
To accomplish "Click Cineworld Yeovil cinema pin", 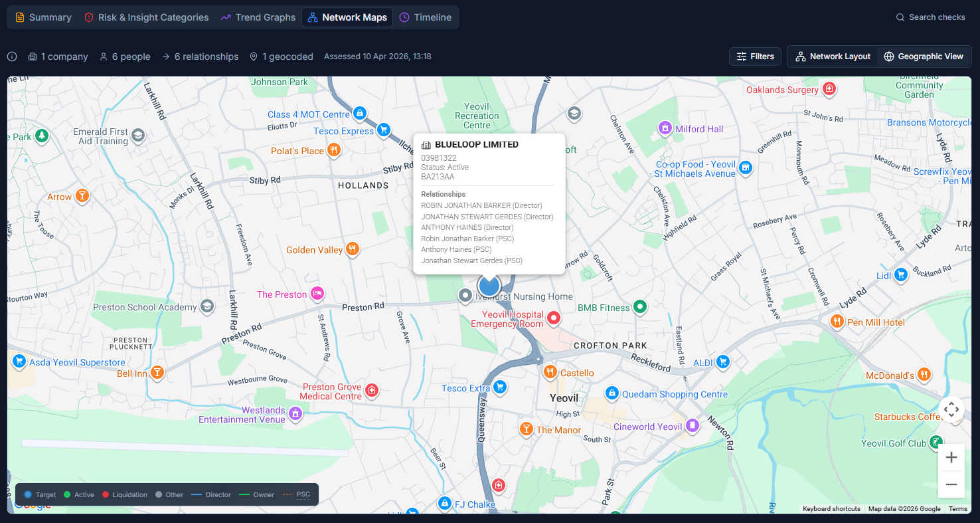I will (693, 425).
